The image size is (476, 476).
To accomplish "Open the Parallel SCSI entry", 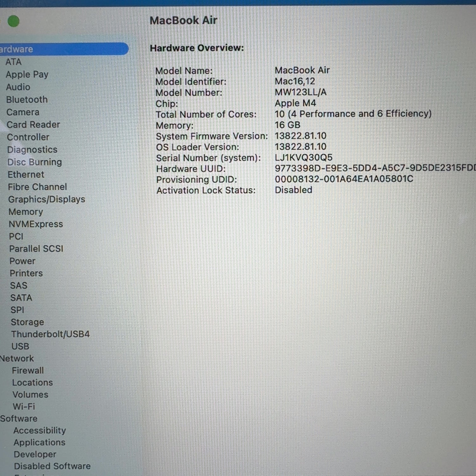I will (36, 249).
